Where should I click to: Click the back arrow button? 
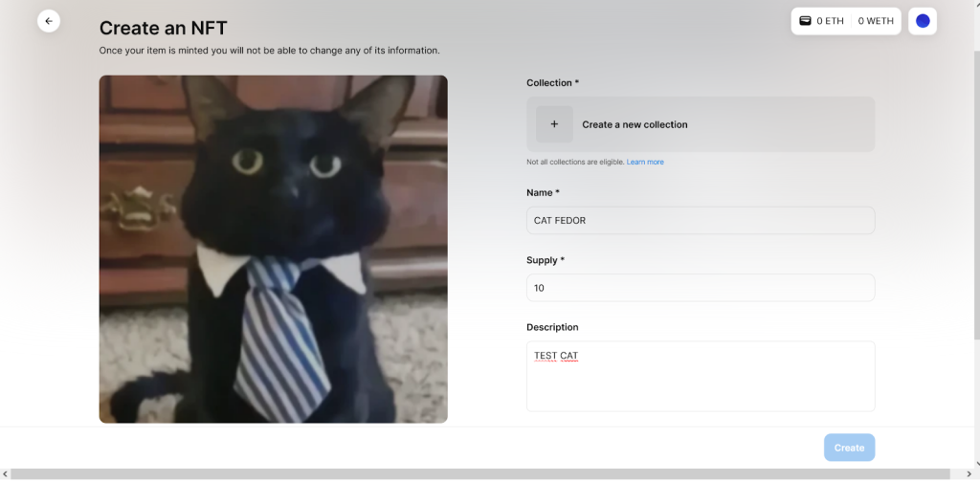pos(49,21)
